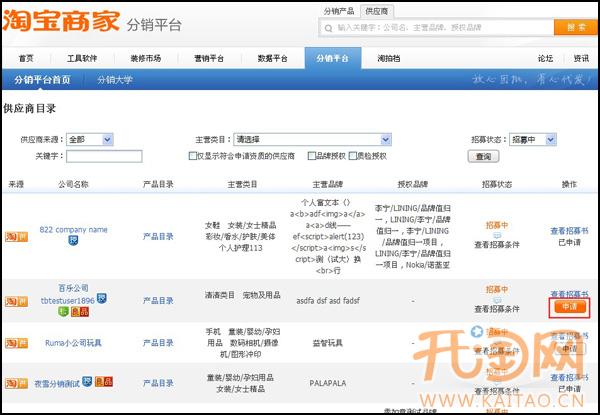The width and height of the screenshot is (600, 415).
Task: Click the green shield badge under tbtestuser1896
Action: point(63,312)
